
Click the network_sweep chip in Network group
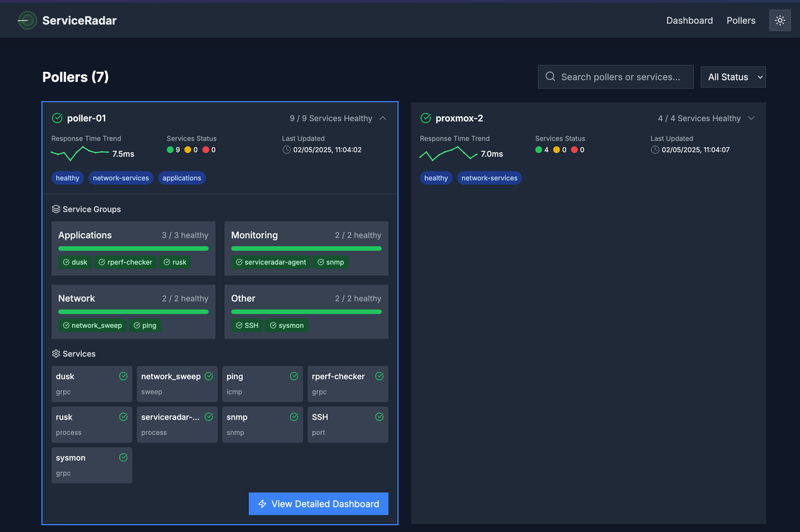coord(93,325)
